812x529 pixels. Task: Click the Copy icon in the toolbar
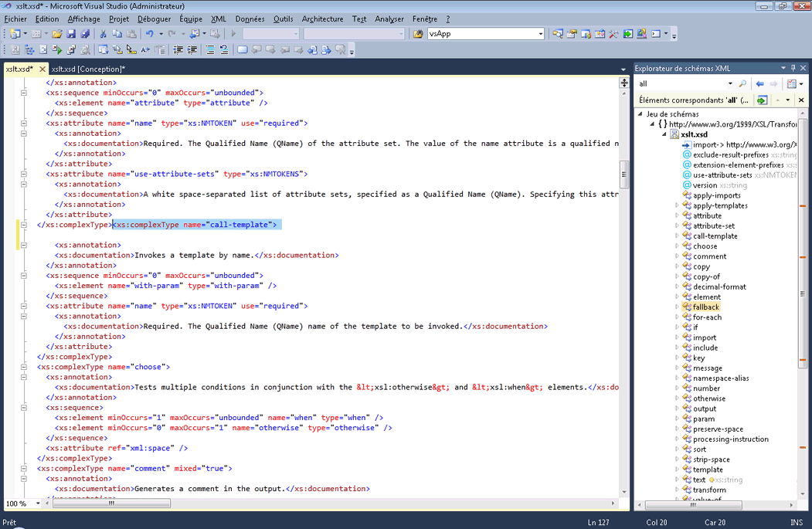(117, 34)
